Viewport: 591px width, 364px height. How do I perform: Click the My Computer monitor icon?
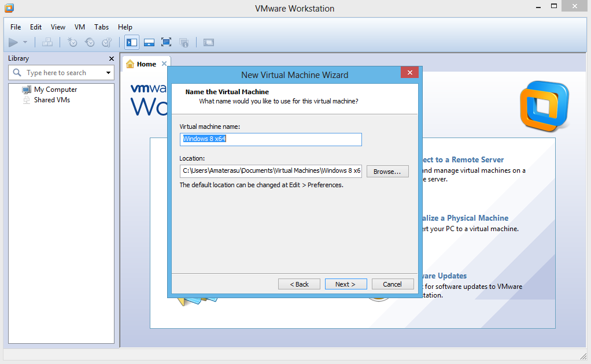point(27,90)
